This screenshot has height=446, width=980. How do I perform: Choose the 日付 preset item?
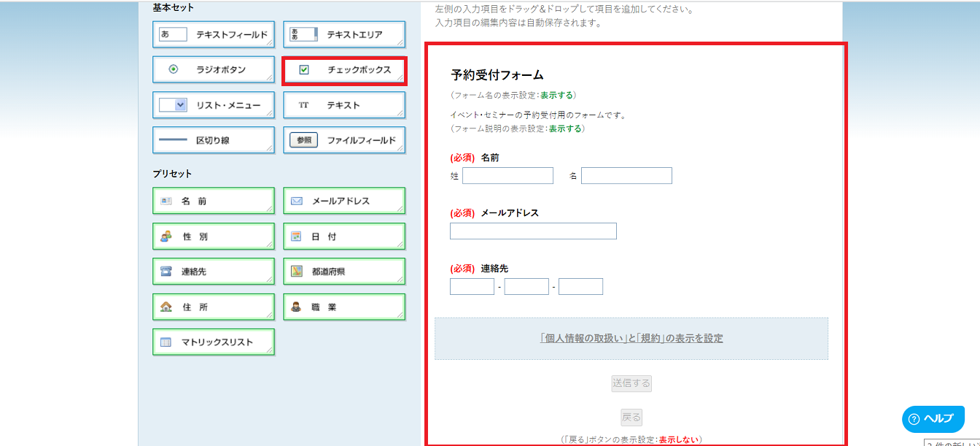click(x=344, y=237)
